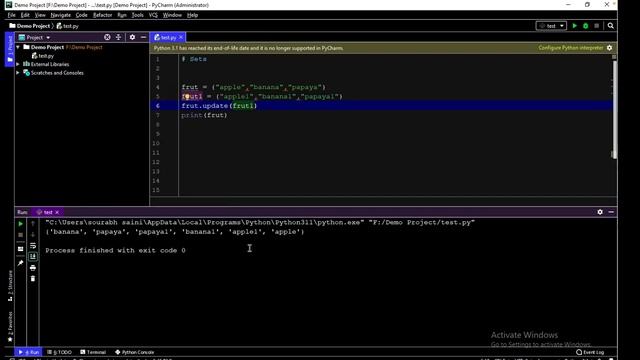
Task: Pin the Run tab with pin icon
Action: coord(20,263)
